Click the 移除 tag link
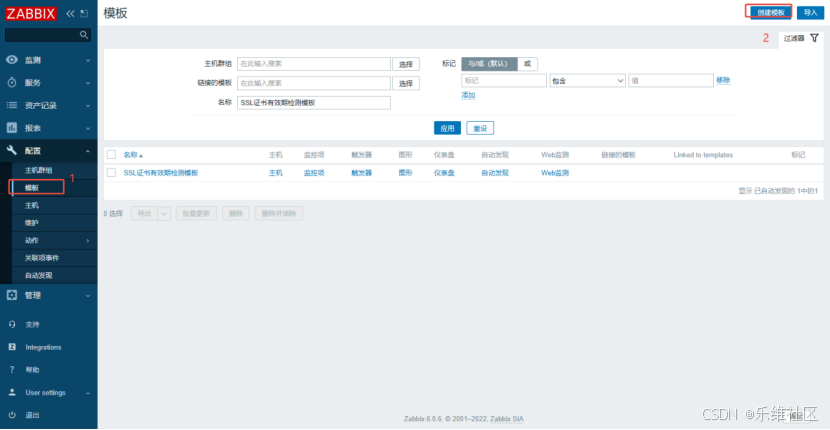The height and width of the screenshot is (430, 830). [x=724, y=80]
